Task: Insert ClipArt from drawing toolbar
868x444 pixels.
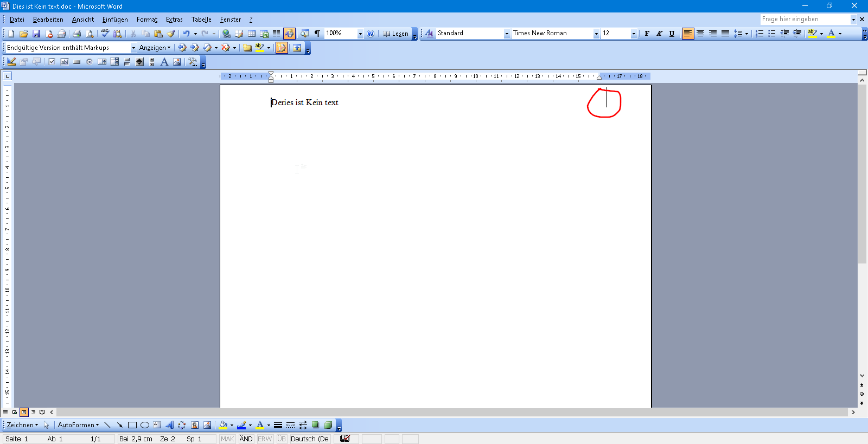Action: click(x=194, y=425)
